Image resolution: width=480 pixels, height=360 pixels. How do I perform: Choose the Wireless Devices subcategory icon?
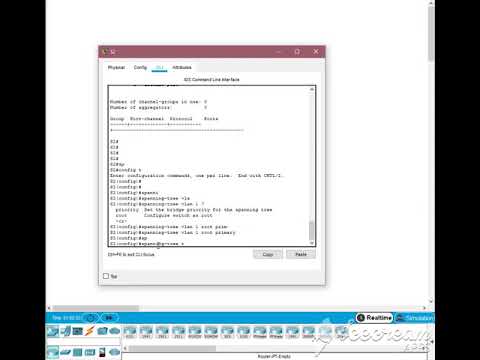click(x=90, y=352)
